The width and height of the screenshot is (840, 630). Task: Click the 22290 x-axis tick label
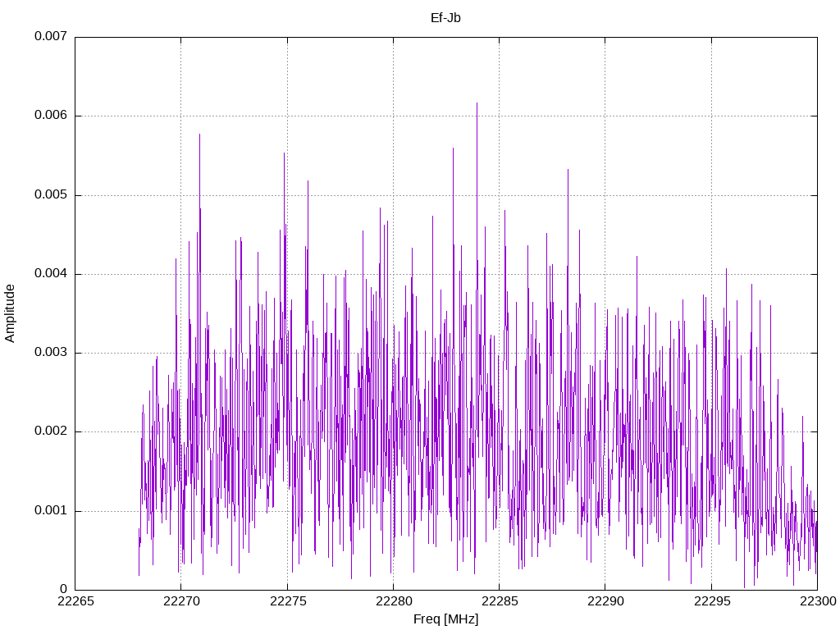606,601
